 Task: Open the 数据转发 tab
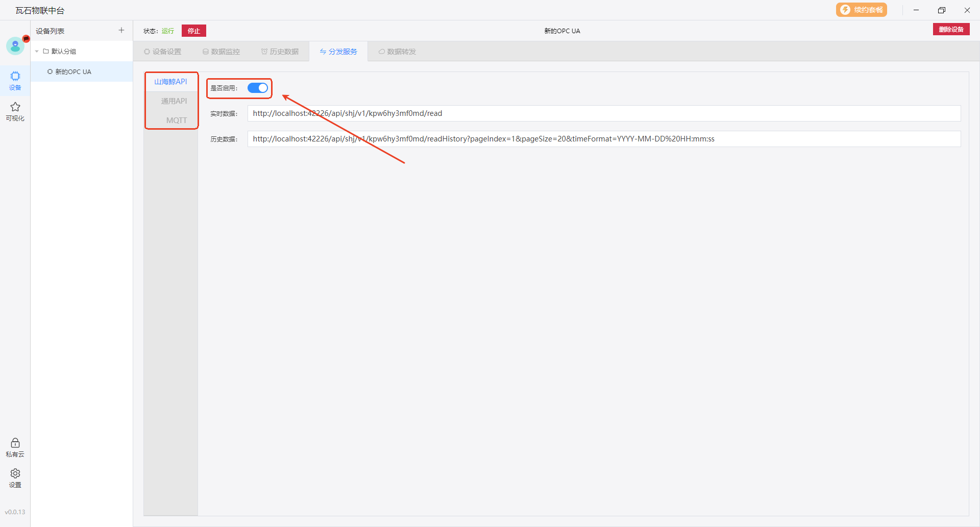pyautogui.click(x=397, y=52)
